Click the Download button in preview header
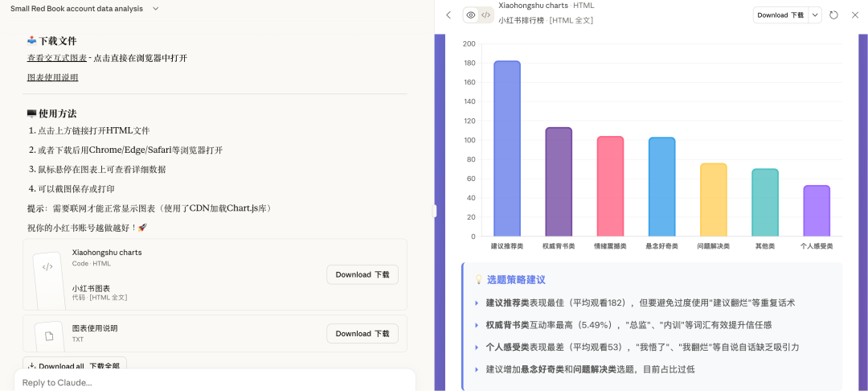 (x=780, y=14)
